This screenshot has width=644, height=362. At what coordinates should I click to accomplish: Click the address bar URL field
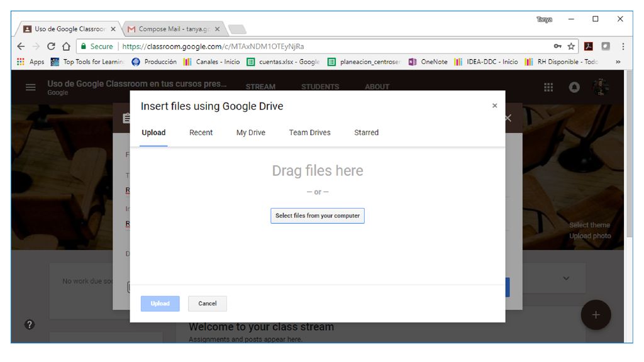coord(328,47)
